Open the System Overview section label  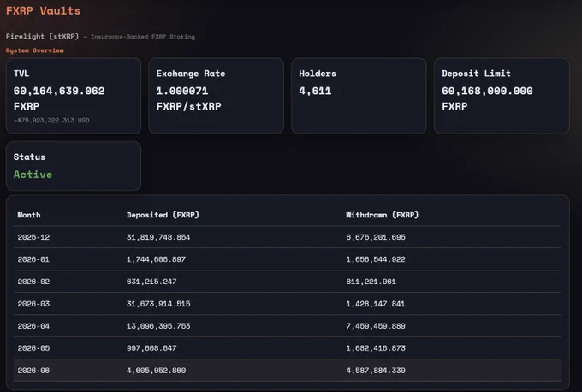tap(34, 50)
